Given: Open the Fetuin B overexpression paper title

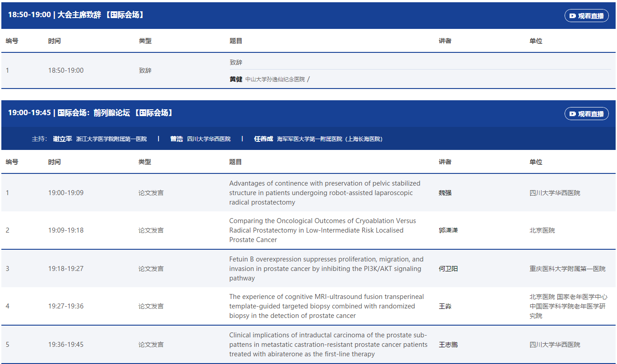Looking at the screenshot, I should coord(326,269).
